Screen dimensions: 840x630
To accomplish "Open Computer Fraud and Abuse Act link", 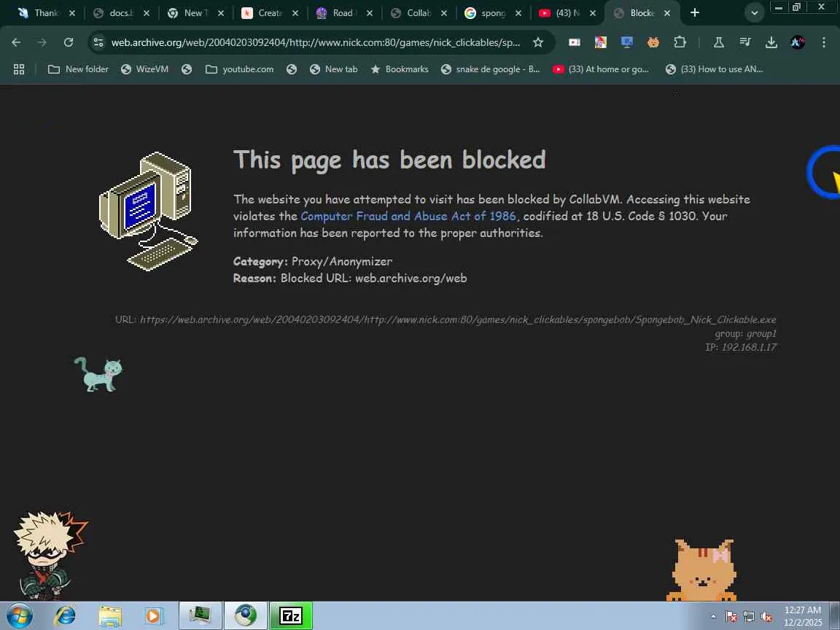I will (x=408, y=216).
